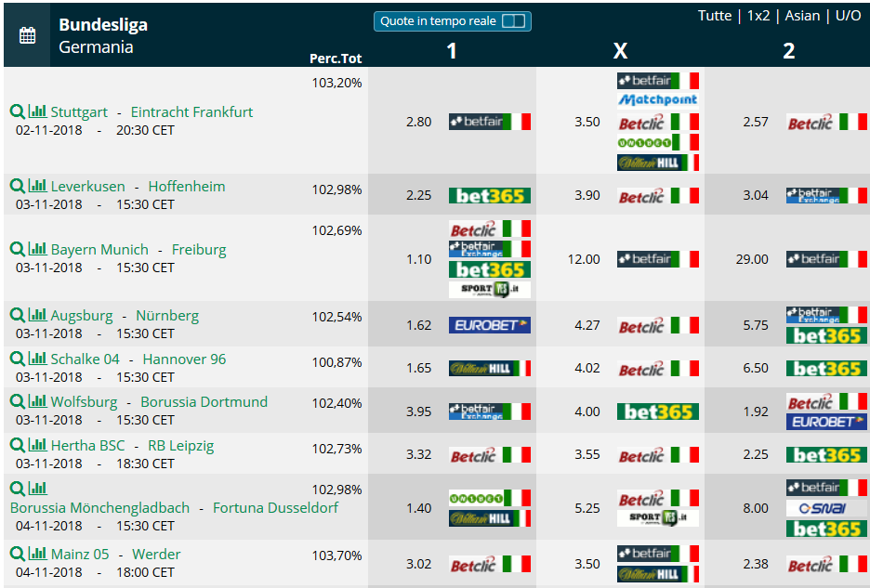Viewport: 870px width, 588px height.
Task: Click the Unibet logo in Stuttgart draw odds
Action: 658,142
